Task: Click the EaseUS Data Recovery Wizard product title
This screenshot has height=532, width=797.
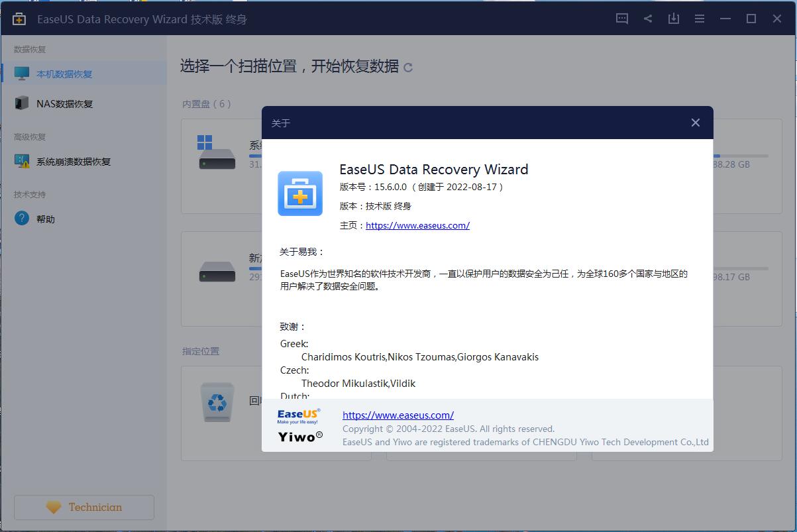Action: (434, 169)
